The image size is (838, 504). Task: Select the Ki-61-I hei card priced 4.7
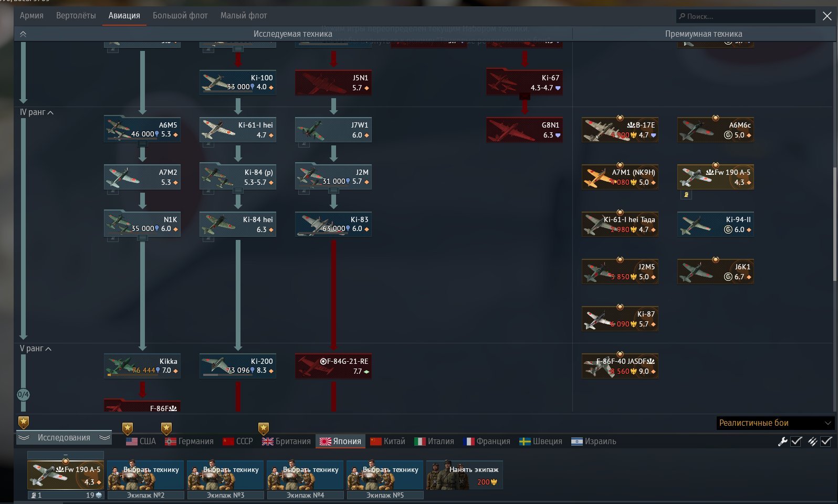[x=238, y=130]
